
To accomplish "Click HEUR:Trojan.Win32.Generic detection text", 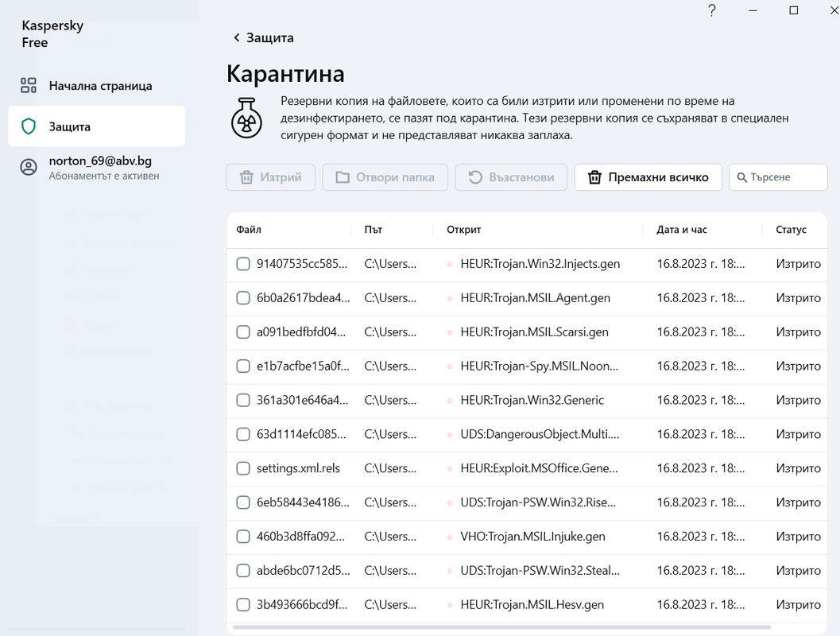I will tap(532, 400).
